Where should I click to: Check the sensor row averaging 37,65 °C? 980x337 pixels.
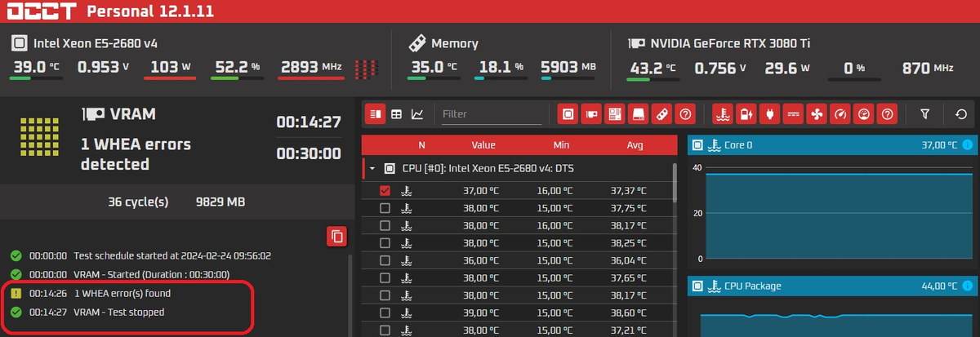[x=385, y=278]
